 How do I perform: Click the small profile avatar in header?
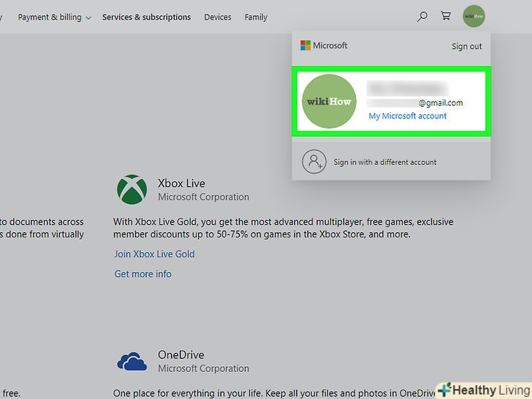(x=474, y=16)
